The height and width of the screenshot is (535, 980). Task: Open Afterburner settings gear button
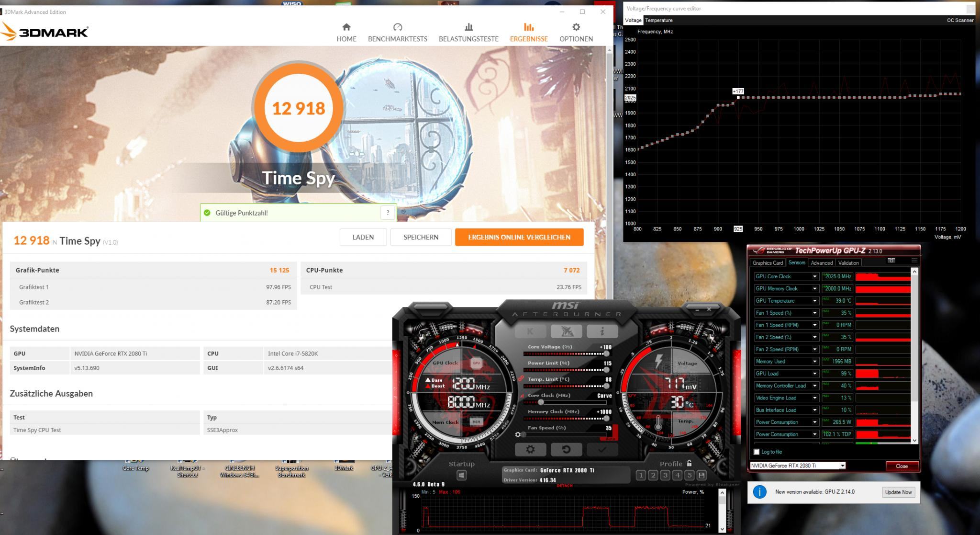click(530, 449)
